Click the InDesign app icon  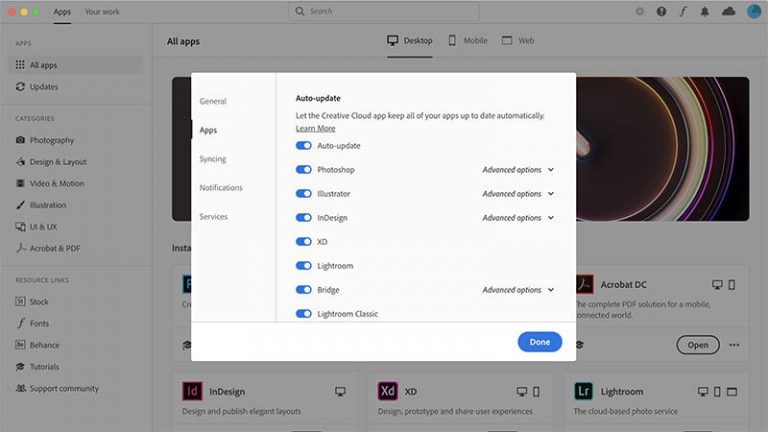(x=192, y=391)
